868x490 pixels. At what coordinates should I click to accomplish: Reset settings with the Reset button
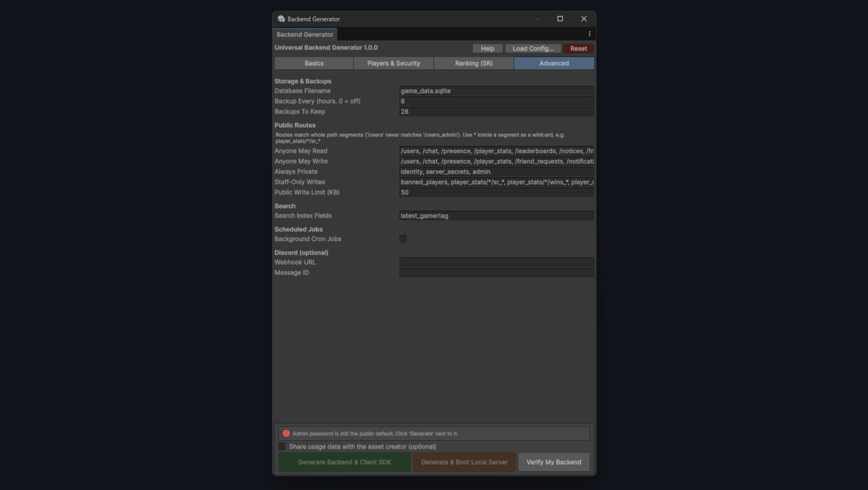pos(579,48)
